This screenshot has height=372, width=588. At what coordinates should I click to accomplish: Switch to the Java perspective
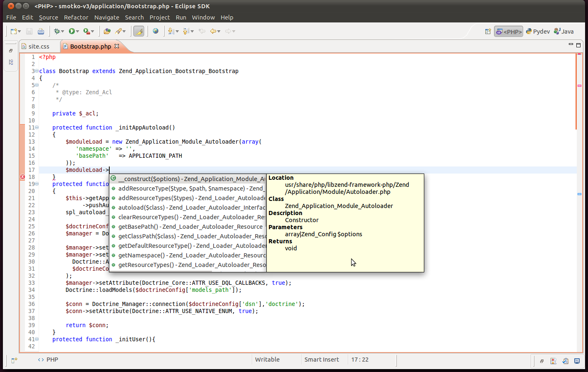pos(564,32)
